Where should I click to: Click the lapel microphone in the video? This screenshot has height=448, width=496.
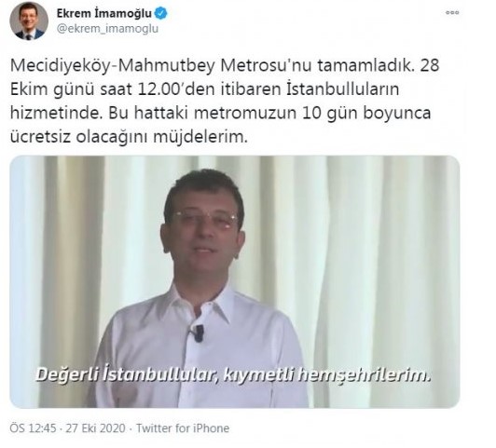click(x=197, y=333)
